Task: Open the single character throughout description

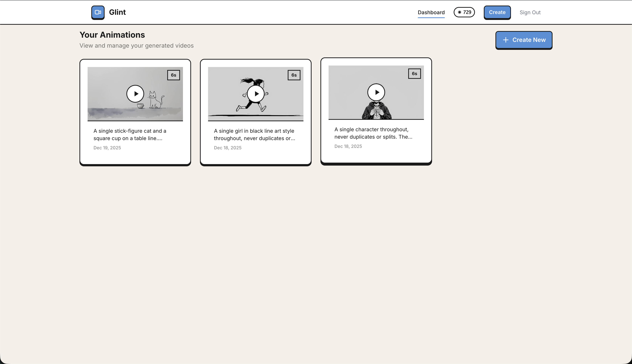Action: pos(373,133)
